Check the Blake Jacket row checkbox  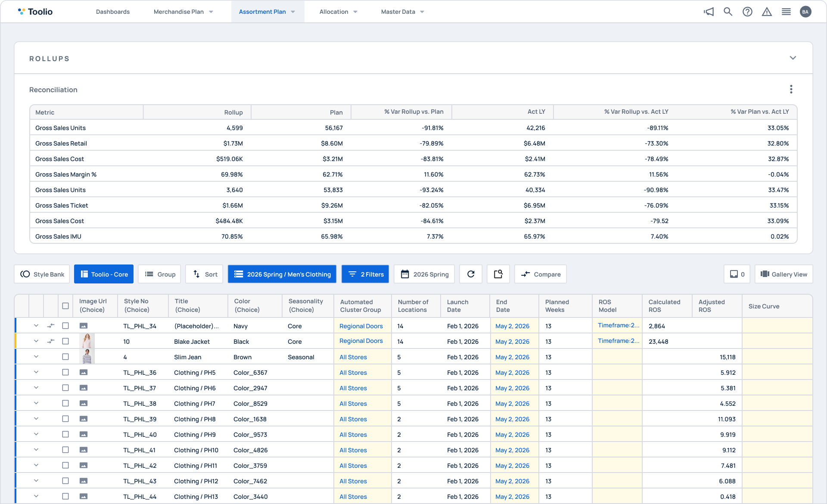(x=65, y=341)
